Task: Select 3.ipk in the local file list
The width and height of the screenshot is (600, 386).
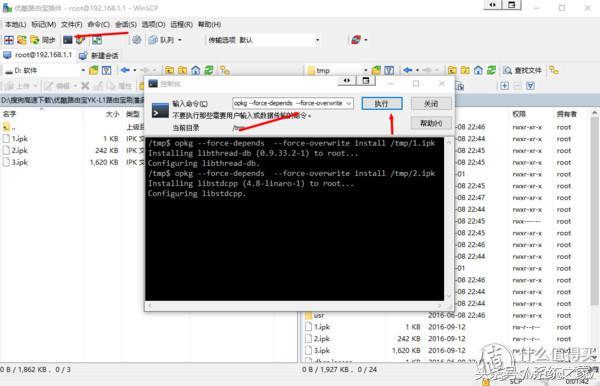Action: click(x=19, y=162)
